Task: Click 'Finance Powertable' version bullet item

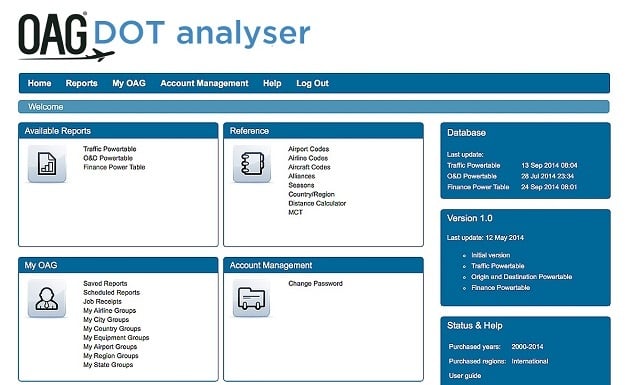Action: click(501, 287)
